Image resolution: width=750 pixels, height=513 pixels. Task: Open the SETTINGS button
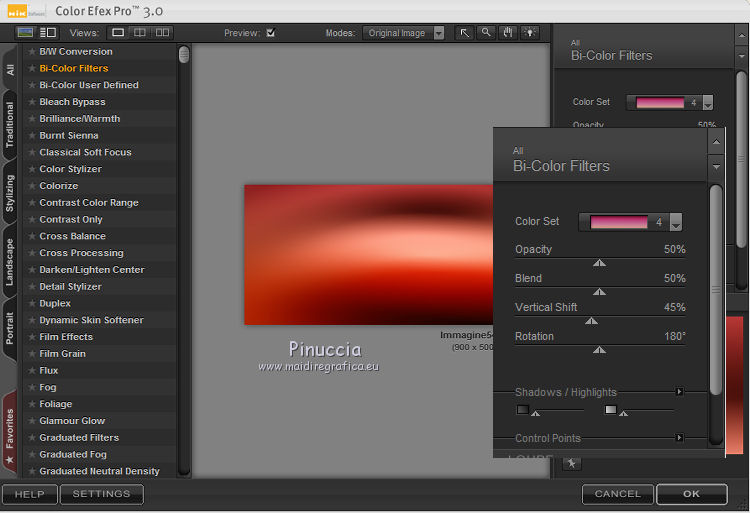101,494
